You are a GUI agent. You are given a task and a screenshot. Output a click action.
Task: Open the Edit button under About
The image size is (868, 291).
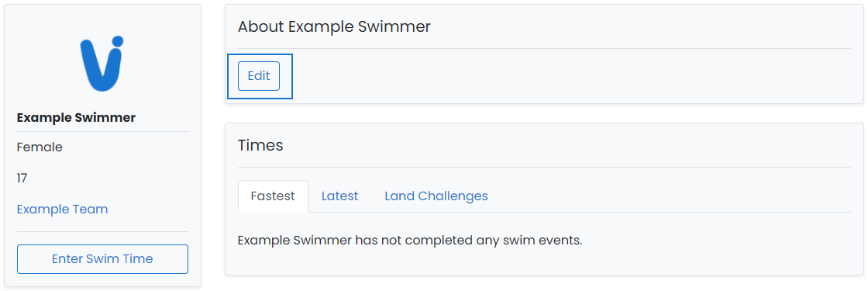(x=259, y=76)
